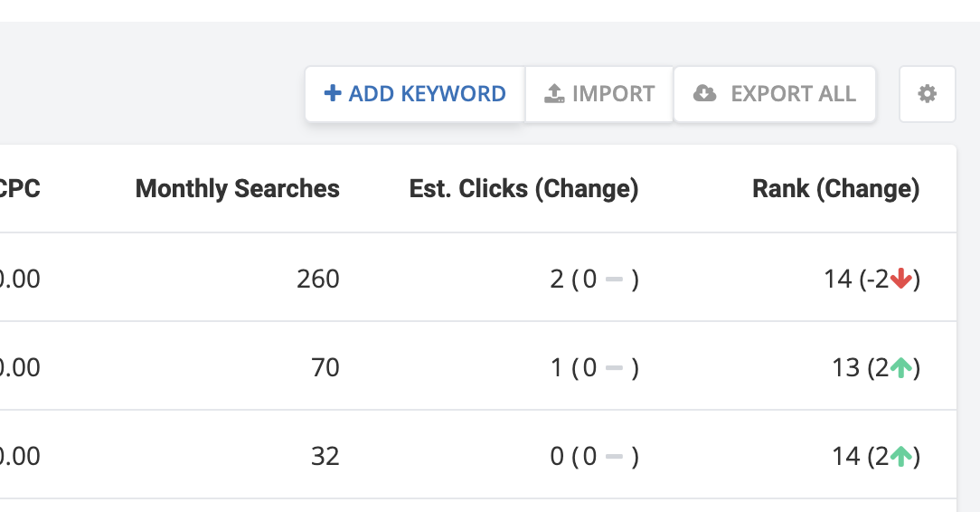This screenshot has height=512, width=980.
Task: Click the gray dash icon in the 32 row
Action: (x=615, y=457)
